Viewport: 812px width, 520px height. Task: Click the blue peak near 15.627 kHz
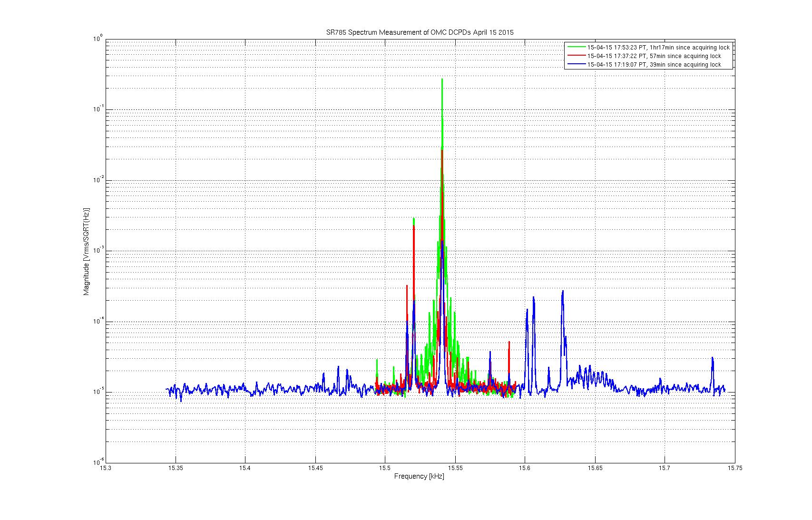point(563,292)
